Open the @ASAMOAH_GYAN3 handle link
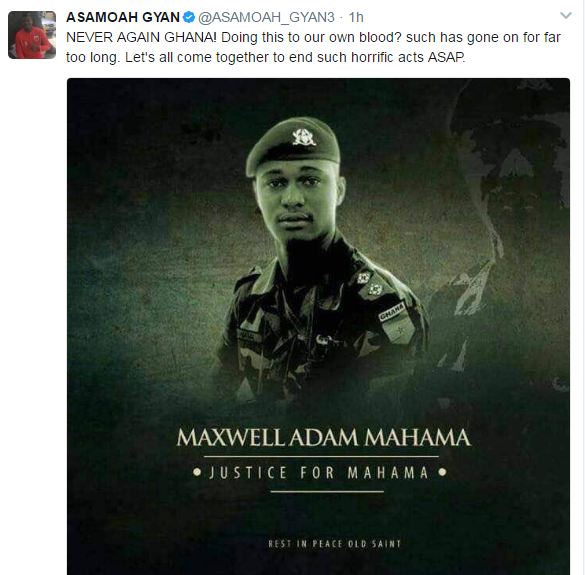Viewport: 585px width, 575px height. pos(266,18)
